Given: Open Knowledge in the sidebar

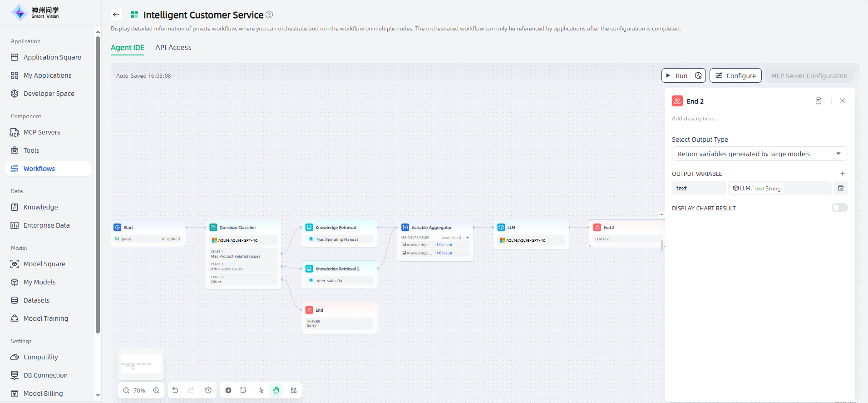Looking at the screenshot, I should pyautogui.click(x=40, y=207).
